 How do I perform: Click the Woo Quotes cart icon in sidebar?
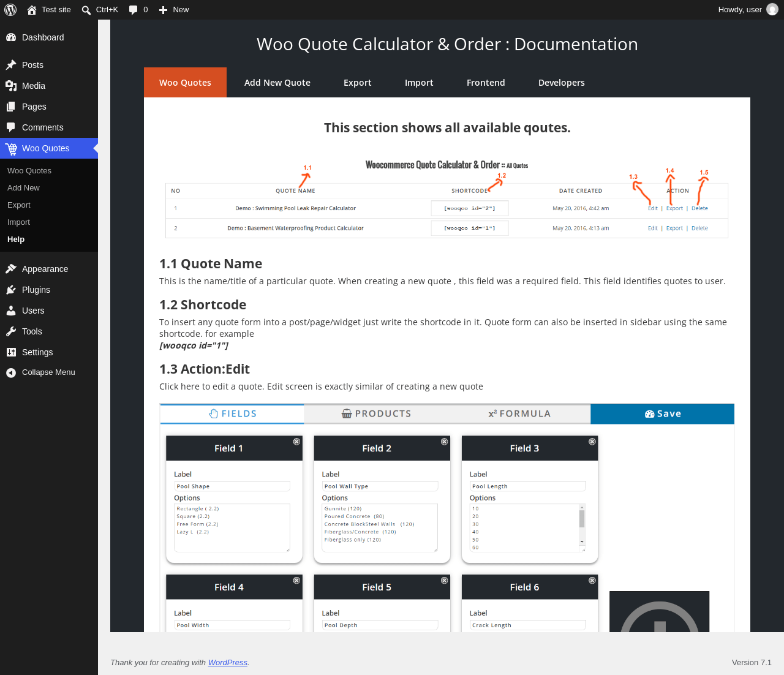pyautogui.click(x=11, y=148)
